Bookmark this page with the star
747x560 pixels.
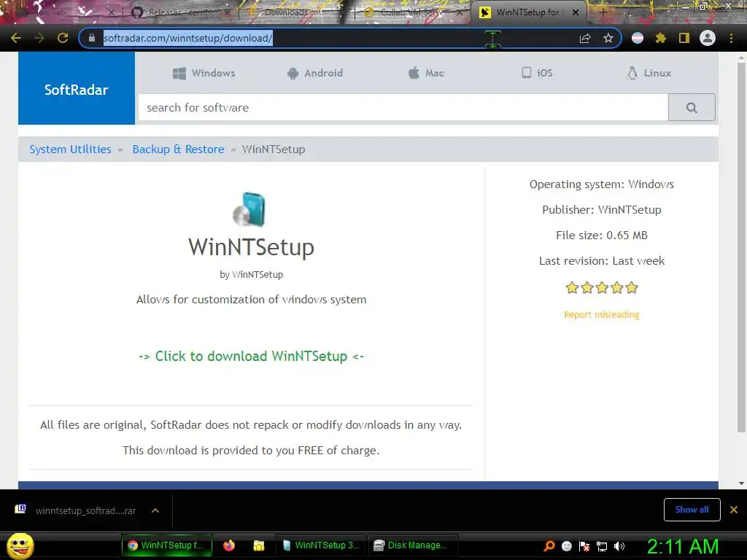608,38
